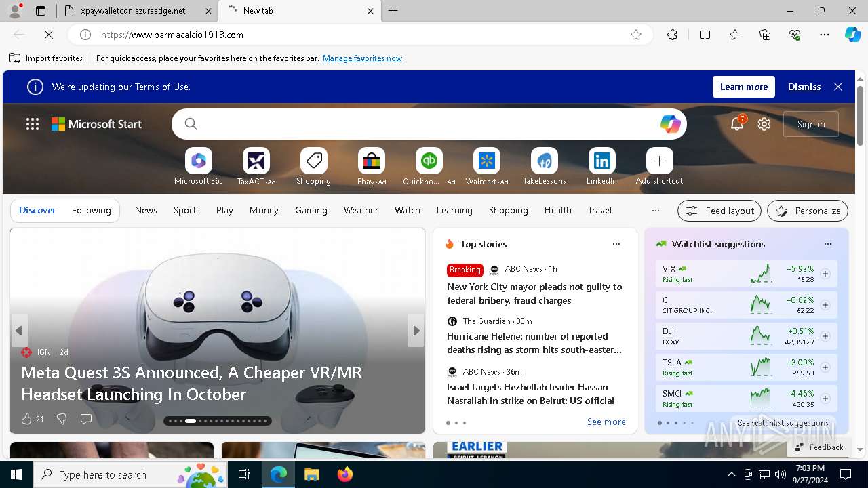Open Browser essentials heart icon
Screen dimensions: 868x488
click(x=795, y=35)
